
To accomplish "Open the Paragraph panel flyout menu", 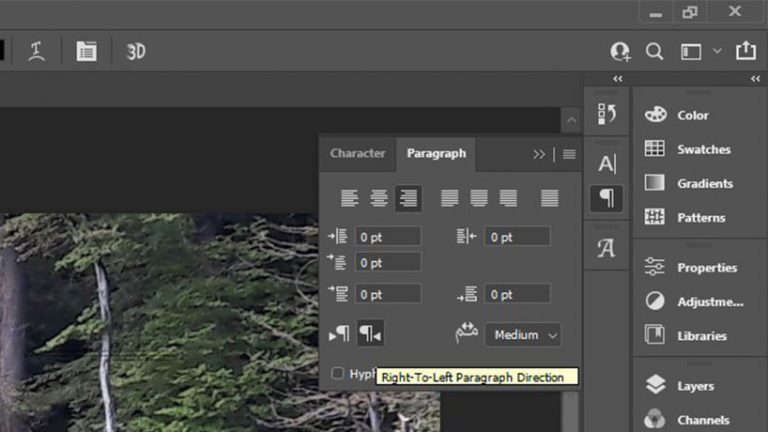I will (x=569, y=154).
